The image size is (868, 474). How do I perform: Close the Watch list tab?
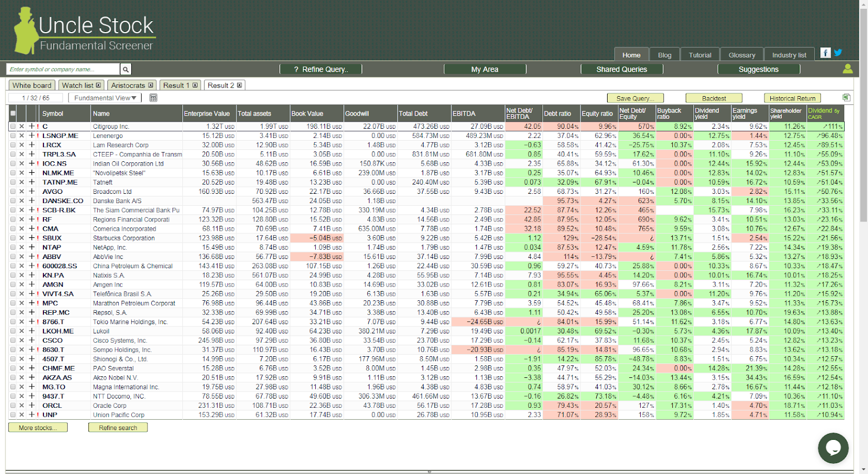pos(98,85)
